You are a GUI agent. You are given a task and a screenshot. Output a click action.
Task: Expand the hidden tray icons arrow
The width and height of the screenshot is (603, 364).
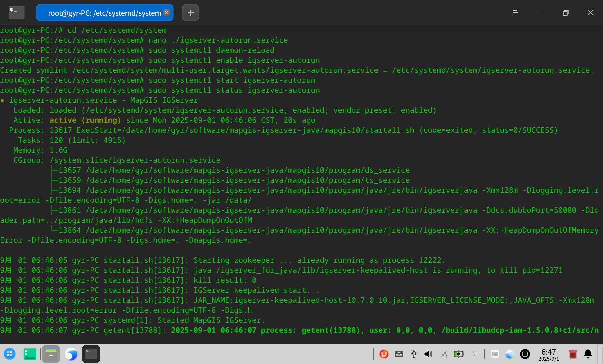click(474, 354)
